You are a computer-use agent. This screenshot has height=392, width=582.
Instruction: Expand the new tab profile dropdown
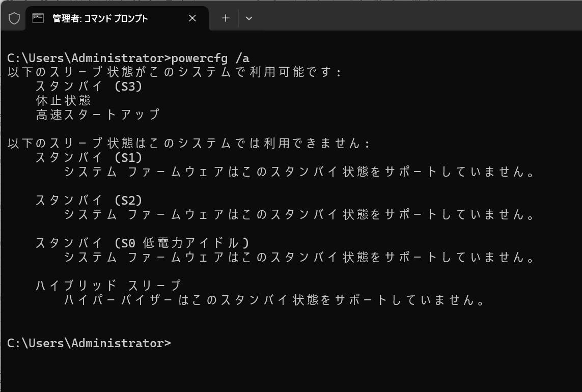click(249, 18)
